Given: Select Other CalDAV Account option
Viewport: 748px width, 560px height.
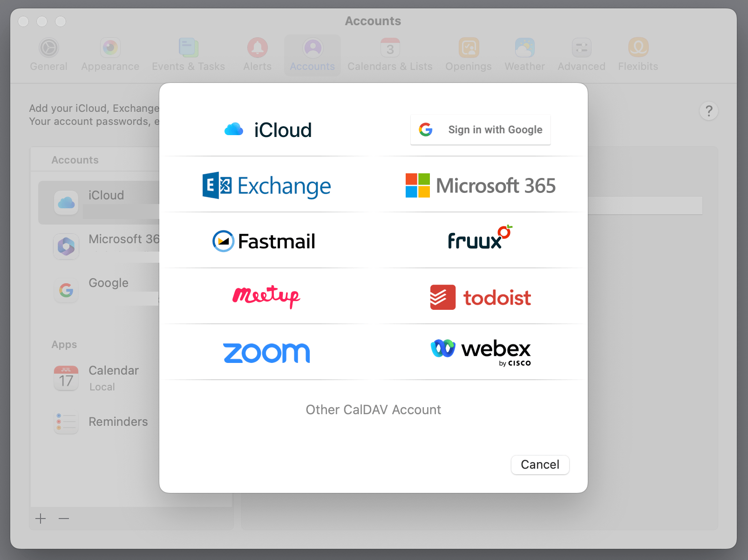Looking at the screenshot, I should (x=373, y=410).
